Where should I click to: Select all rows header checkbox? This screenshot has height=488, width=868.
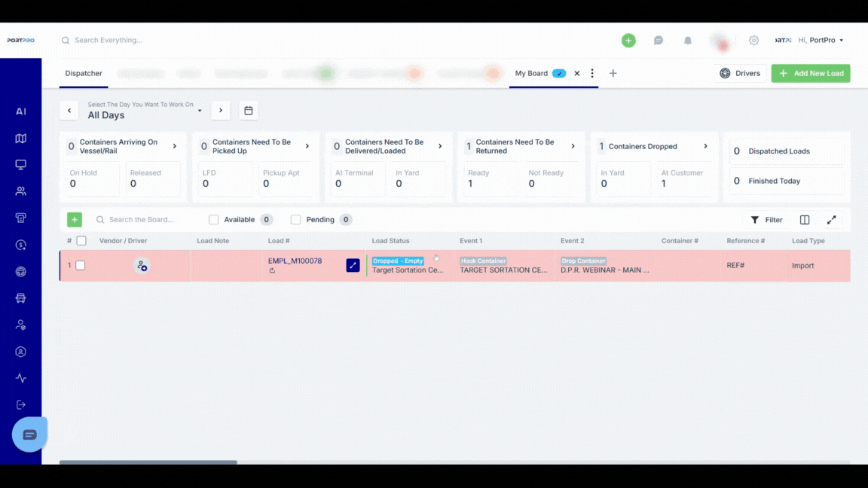tap(81, 241)
